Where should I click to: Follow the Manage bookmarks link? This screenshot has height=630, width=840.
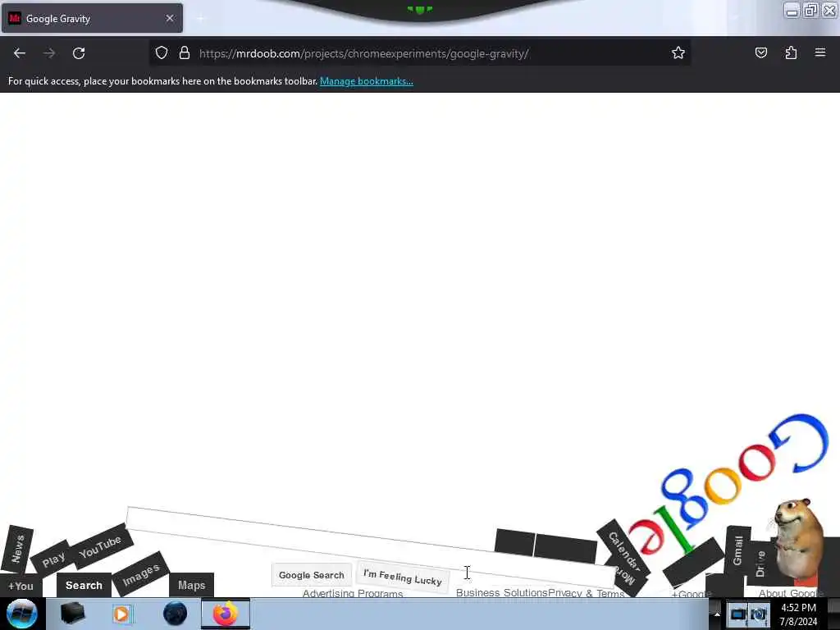367,81
